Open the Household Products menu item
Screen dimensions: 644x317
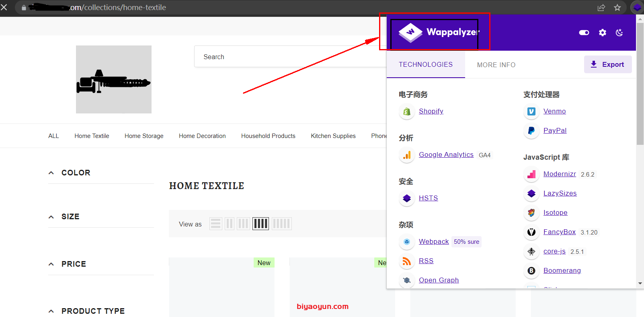click(268, 136)
